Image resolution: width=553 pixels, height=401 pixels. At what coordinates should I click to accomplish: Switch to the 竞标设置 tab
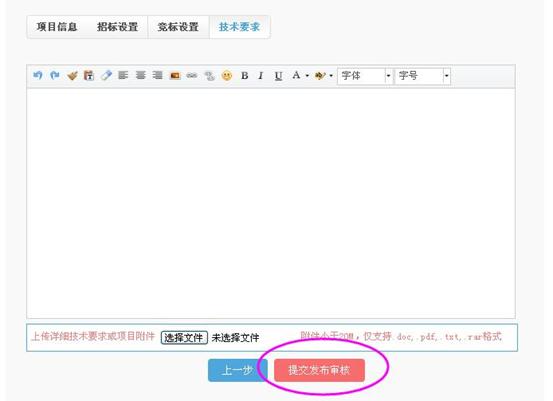(x=178, y=27)
